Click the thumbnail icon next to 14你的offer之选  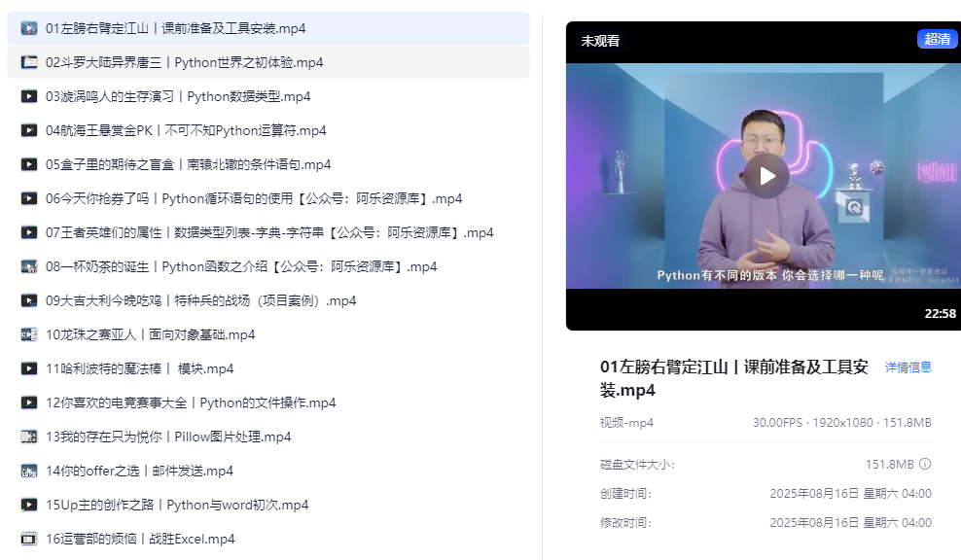click(29, 471)
